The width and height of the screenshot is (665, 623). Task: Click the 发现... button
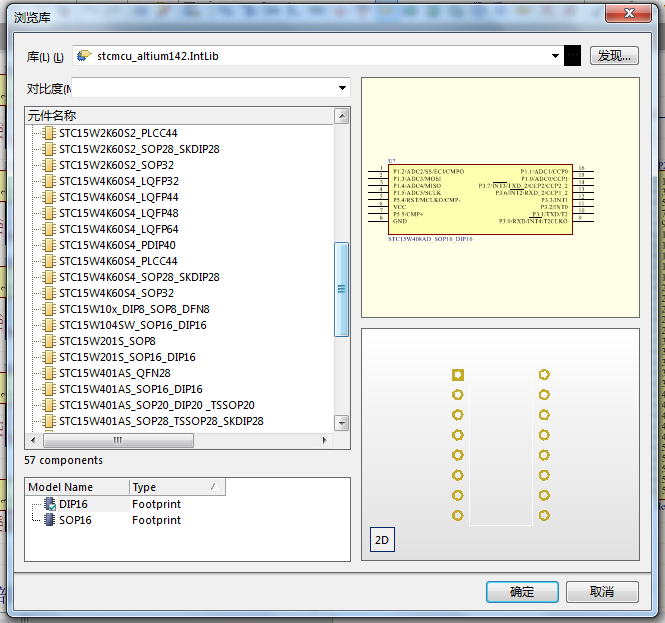point(614,56)
